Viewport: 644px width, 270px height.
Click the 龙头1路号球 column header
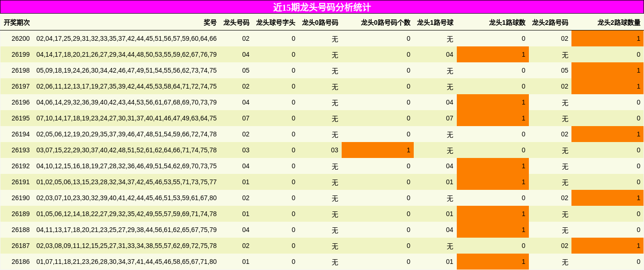tap(435, 22)
